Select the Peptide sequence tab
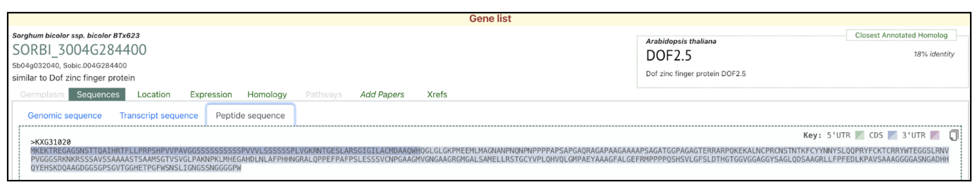Image resolution: width=980 pixels, height=188 pixels. [x=250, y=116]
